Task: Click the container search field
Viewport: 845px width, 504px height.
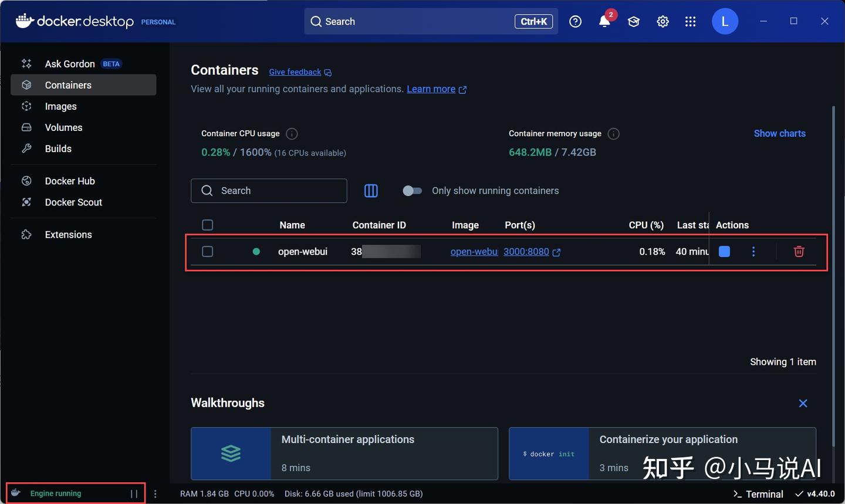Action: click(269, 191)
